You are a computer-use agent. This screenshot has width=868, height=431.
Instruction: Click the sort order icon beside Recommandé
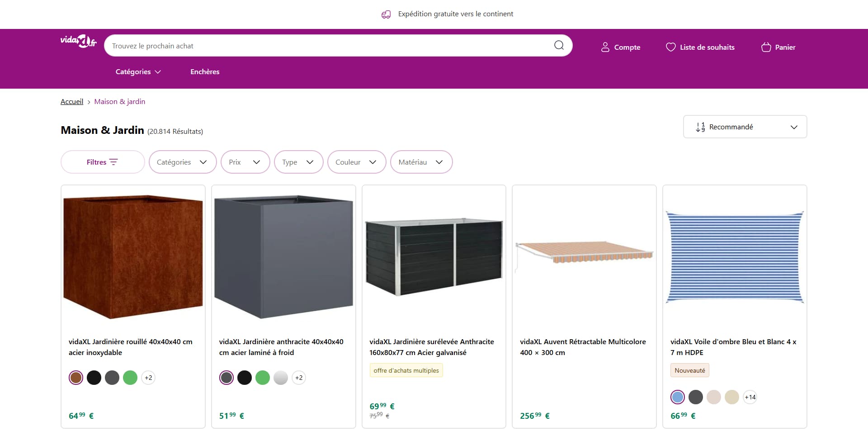pos(700,127)
